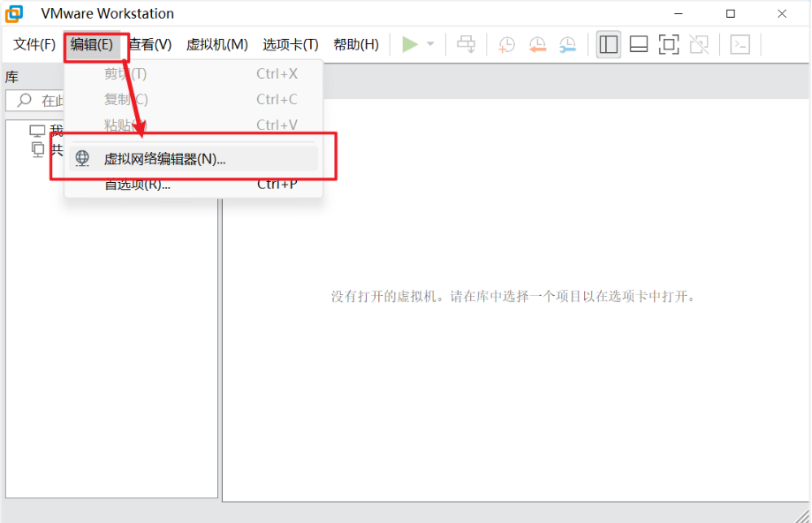812x523 pixels.
Task: Click the library search input field
Action: 34,101
